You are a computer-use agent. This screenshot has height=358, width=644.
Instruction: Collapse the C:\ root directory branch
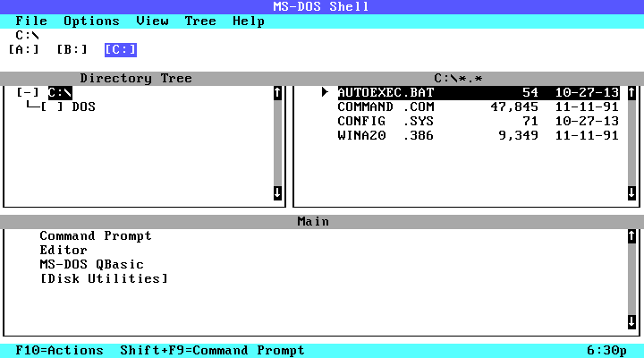point(28,92)
